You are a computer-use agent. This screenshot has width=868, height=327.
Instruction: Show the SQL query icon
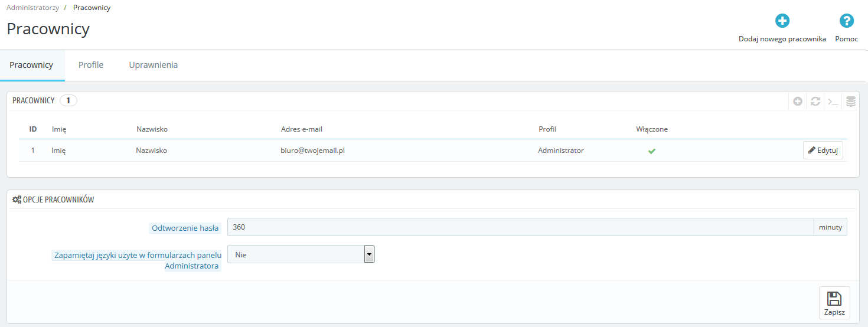point(833,102)
